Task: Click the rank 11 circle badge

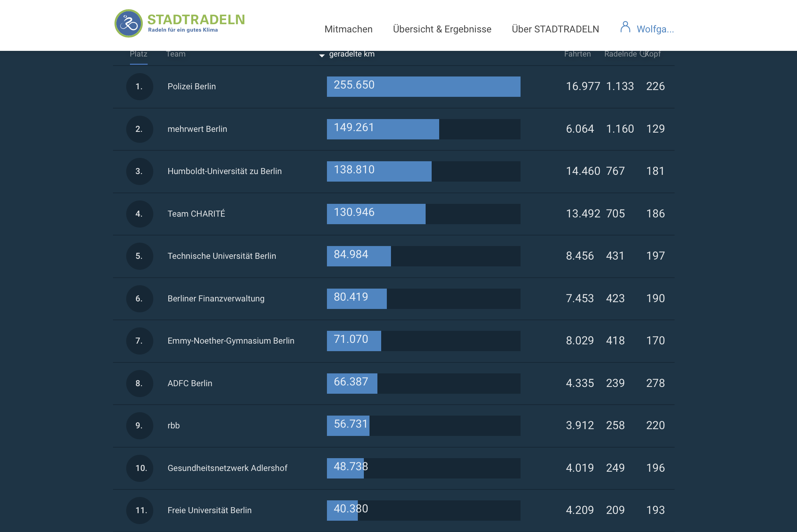Action: pyautogui.click(x=139, y=511)
